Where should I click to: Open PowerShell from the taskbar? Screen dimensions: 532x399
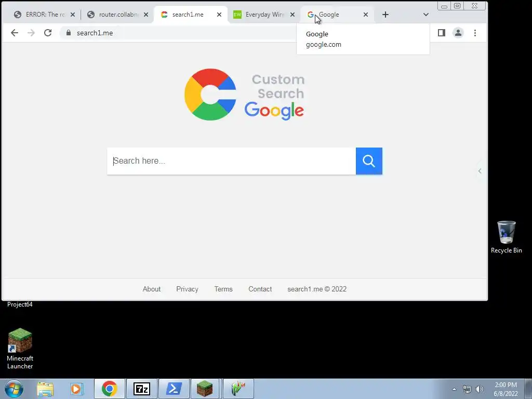(x=174, y=389)
